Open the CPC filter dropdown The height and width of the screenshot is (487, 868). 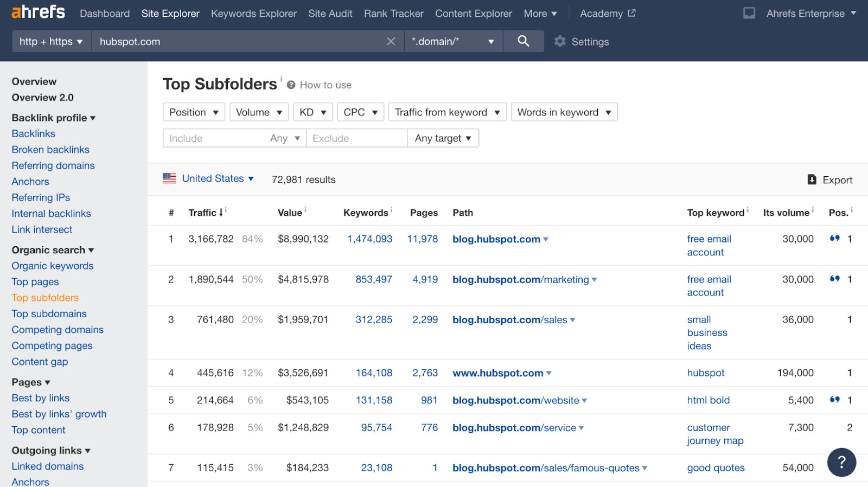pyautogui.click(x=361, y=112)
